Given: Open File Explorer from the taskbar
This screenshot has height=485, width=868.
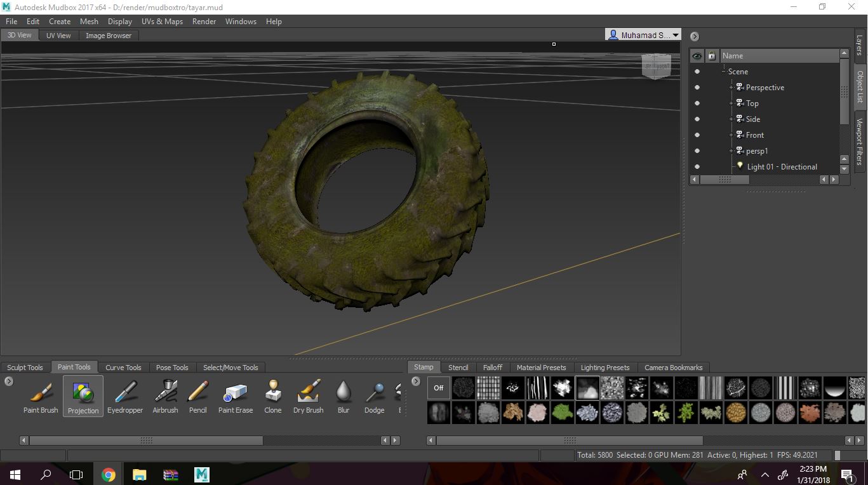Looking at the screenshot, I should [x=139, y=474].
